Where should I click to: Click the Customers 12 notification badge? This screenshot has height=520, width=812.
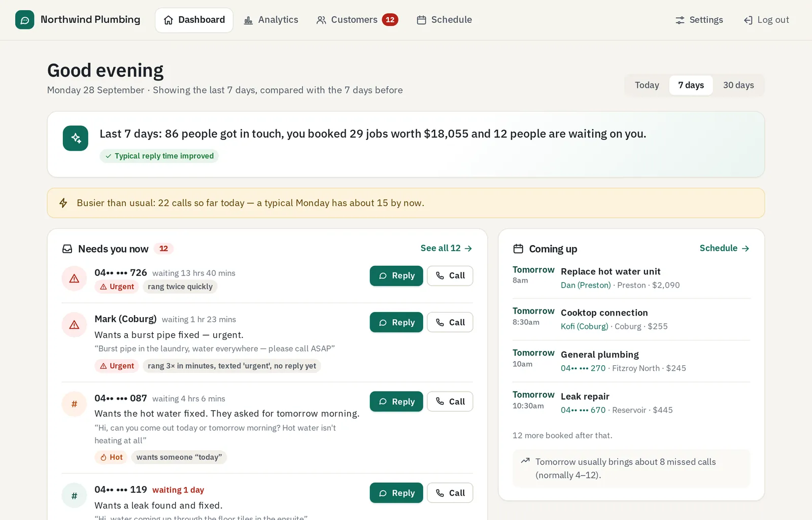[390, 20]
